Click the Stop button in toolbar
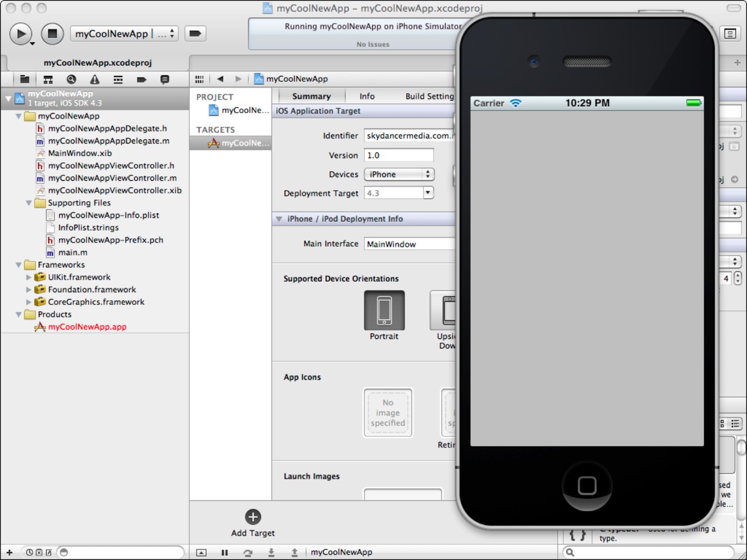 coord(52,34)
